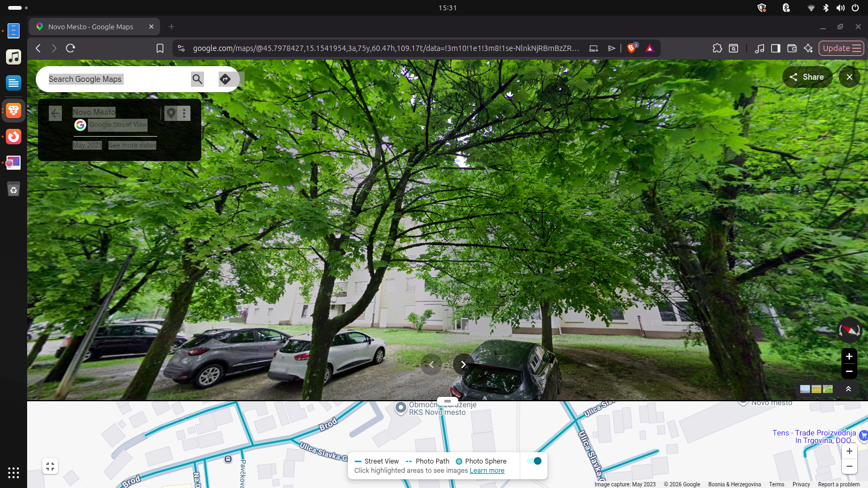The image size is (868, 488).
Task: Click the address bar URL
Action: pyautogui.click(x=386, y=48)
